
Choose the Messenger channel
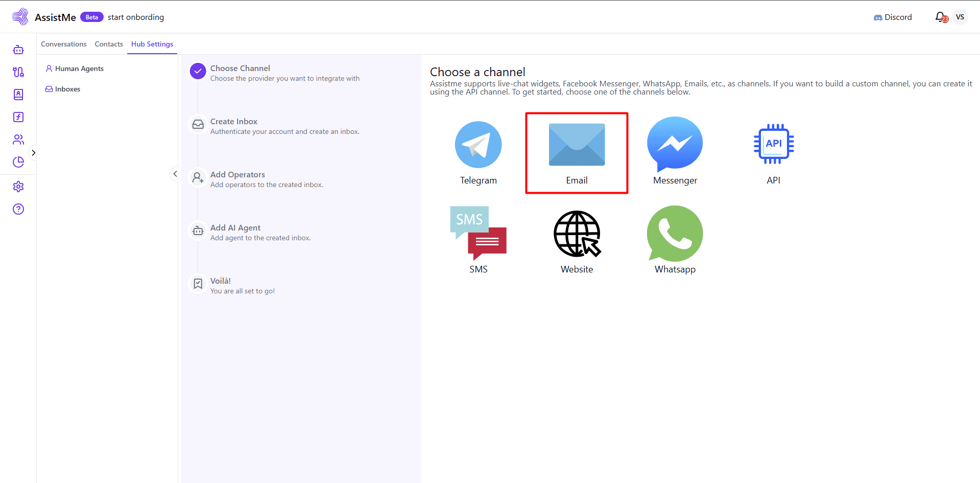675,151
